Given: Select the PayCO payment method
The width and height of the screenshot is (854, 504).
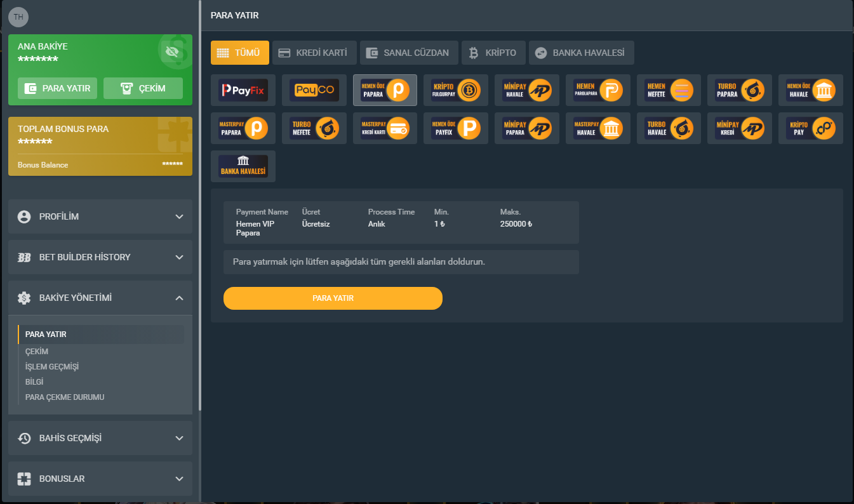Looking at the screenshot, I should coord(314,90).
